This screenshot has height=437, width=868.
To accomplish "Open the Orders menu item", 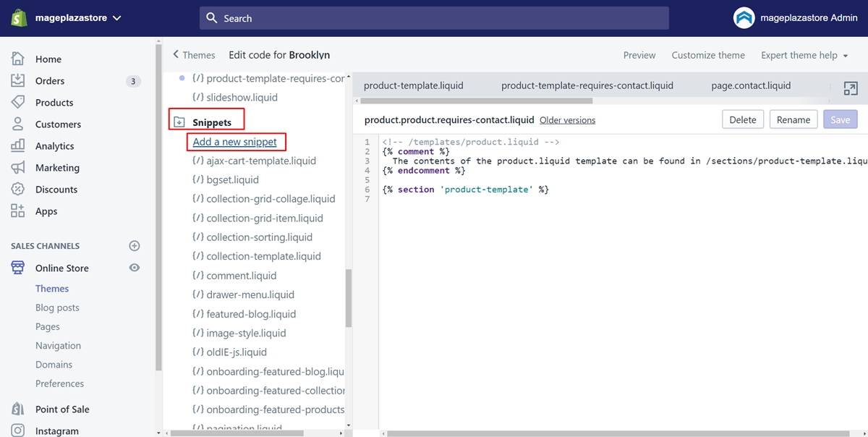I will tap(50, 81).
